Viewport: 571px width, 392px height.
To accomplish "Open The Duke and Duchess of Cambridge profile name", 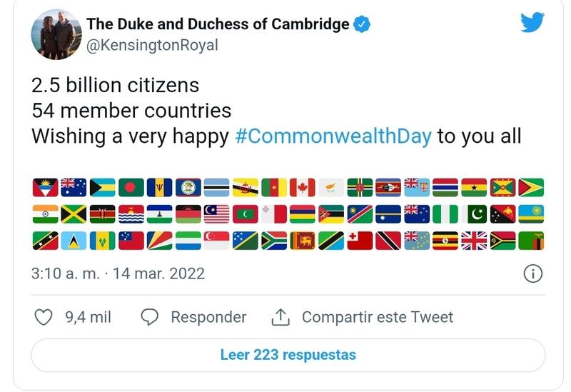I will pyautogui.click(x=218, y=24).
